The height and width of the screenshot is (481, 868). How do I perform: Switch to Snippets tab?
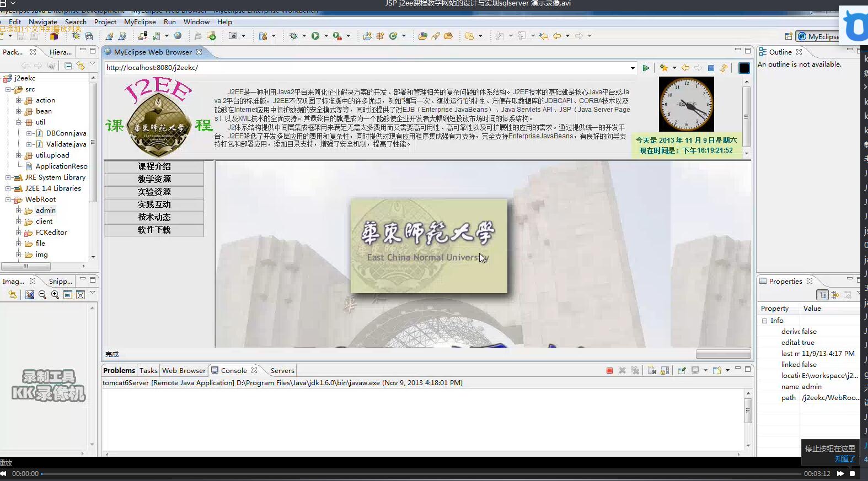60,282
